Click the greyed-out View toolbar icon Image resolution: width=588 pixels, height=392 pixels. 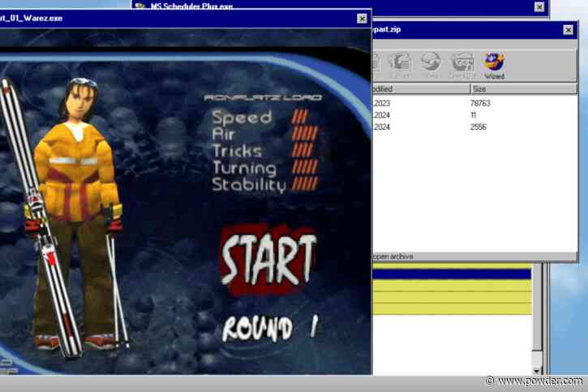[x=431, y=66]
